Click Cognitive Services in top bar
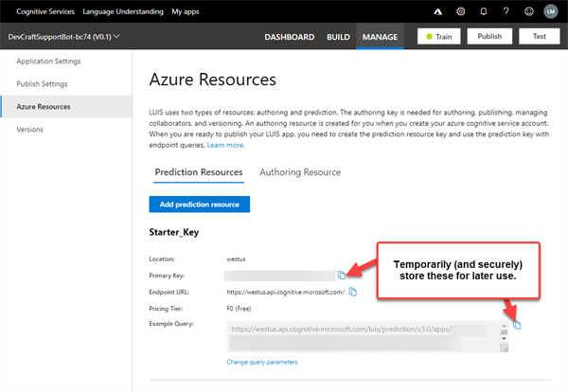 pyautogui.click(x=45, y=11)
